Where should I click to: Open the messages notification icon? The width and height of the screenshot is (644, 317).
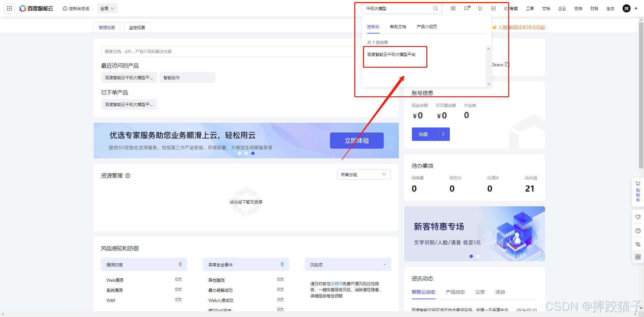pos(467,8)
